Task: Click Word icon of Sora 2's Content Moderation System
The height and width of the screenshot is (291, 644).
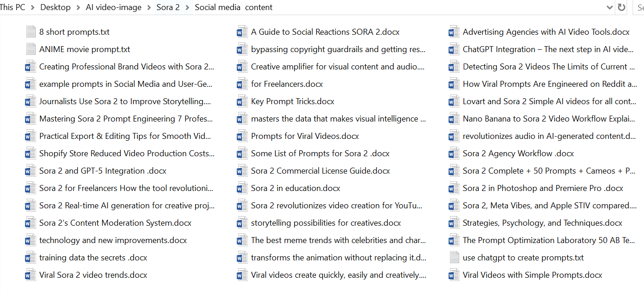Action: 31,223
